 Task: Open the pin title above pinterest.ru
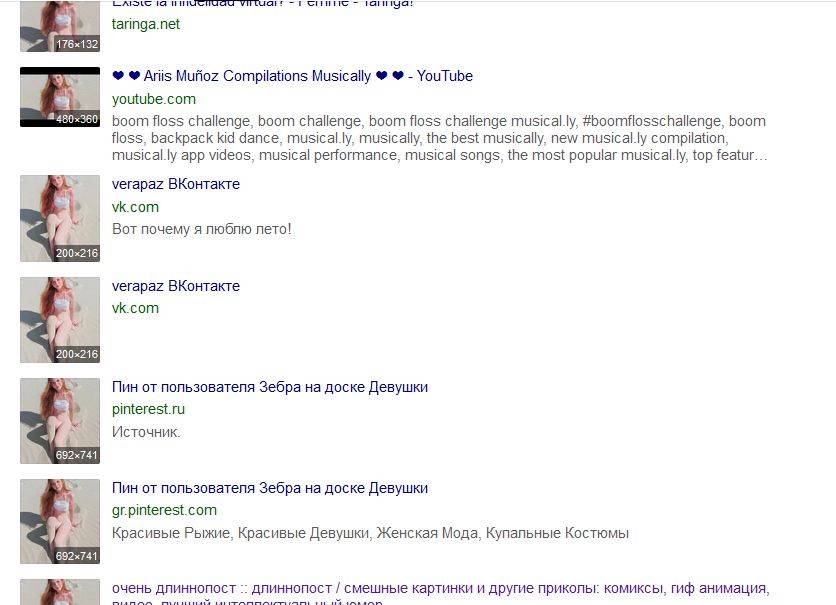point(270,387)
